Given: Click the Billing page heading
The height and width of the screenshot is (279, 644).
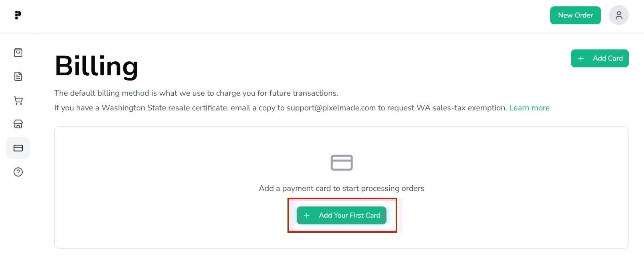Looking at the screenshot, I should (x=96, y=66).
